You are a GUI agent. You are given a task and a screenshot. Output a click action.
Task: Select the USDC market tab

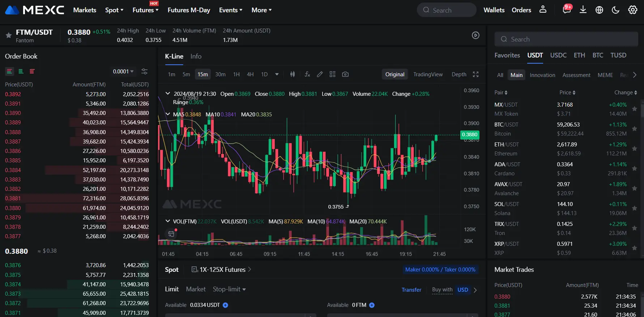(x=558, y=55)
